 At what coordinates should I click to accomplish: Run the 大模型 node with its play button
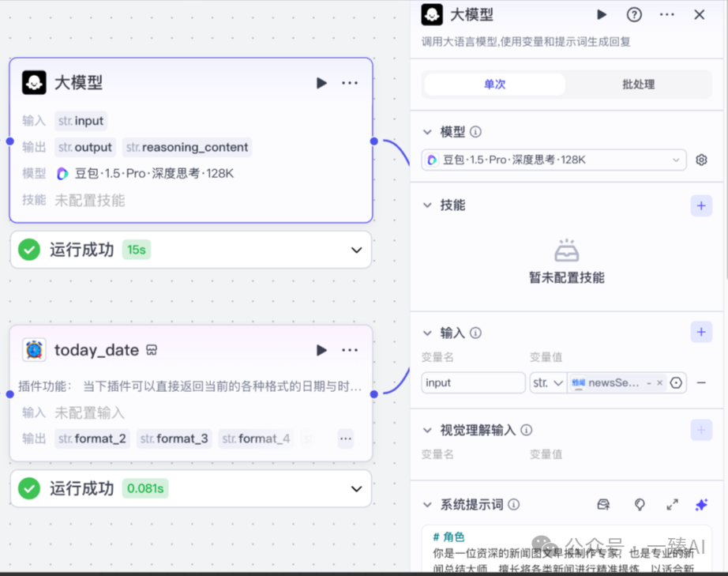coord(321,82)
